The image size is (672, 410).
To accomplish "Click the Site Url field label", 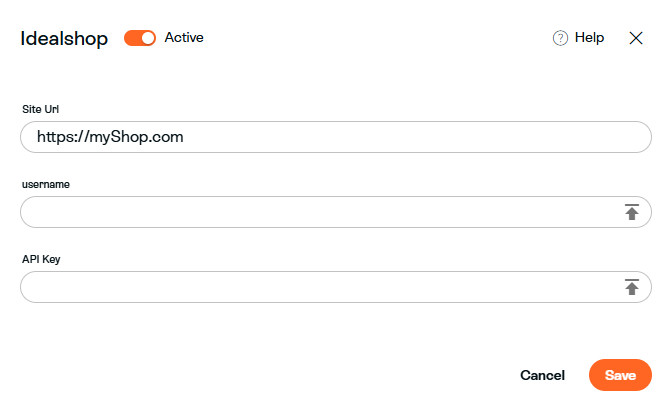I will coord(41,109).
